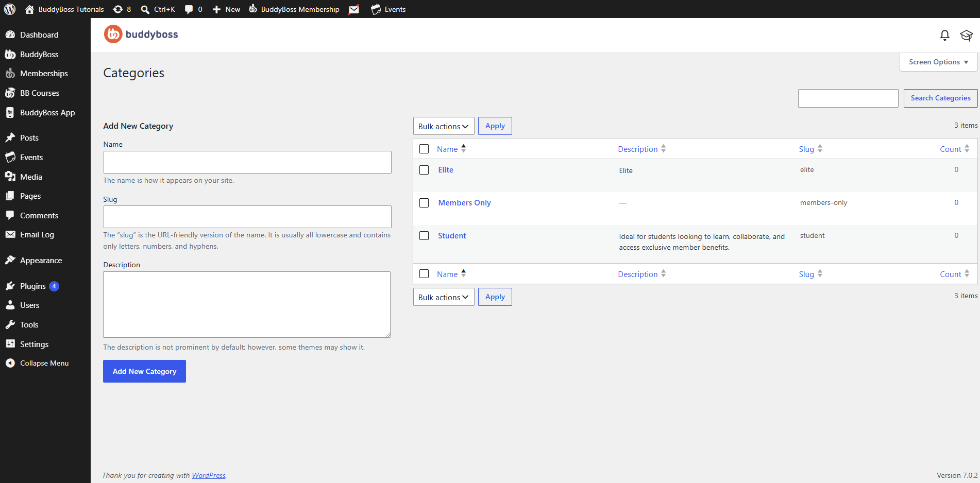Open the Ctrl+K search icon

(x=145, y=9)
